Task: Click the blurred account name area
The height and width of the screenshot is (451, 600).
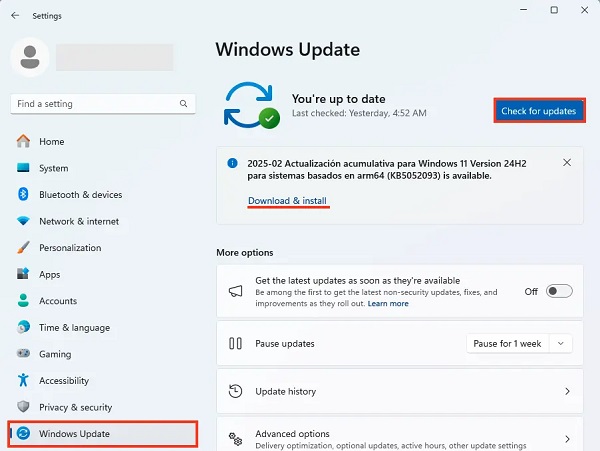Action: coord(114,57)
